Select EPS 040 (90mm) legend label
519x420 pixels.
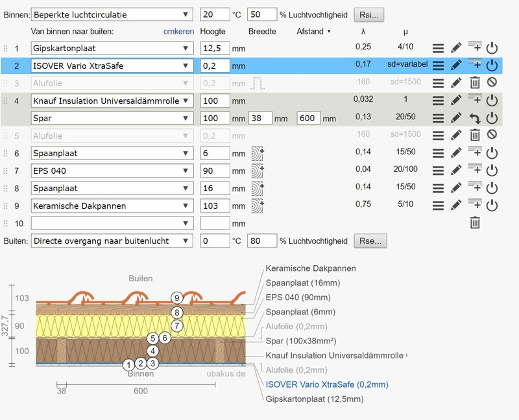tap(298, 297)
